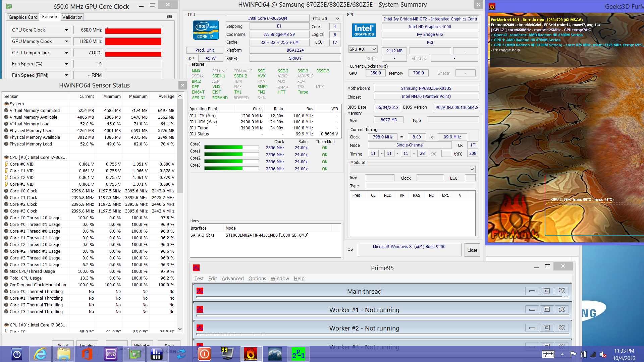Close the HWiNFO64 Sensor Status window
644x362 pixels.
182,85
